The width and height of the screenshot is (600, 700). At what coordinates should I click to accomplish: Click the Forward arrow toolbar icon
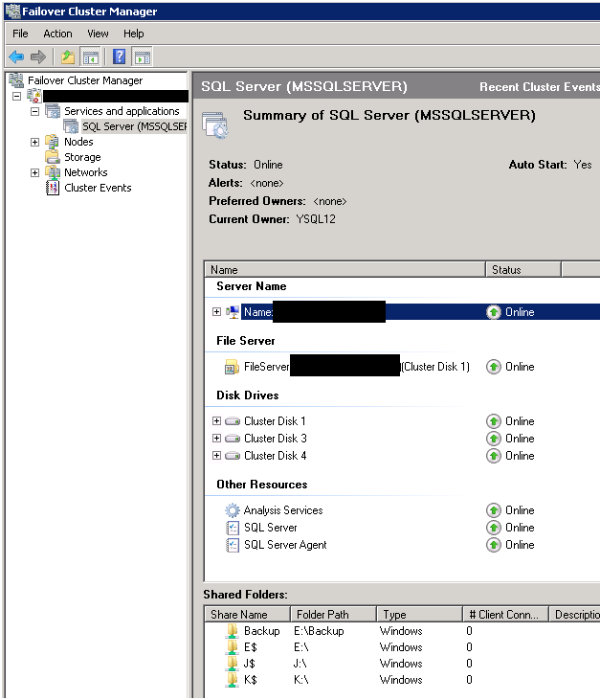click(x=38, y=57)
